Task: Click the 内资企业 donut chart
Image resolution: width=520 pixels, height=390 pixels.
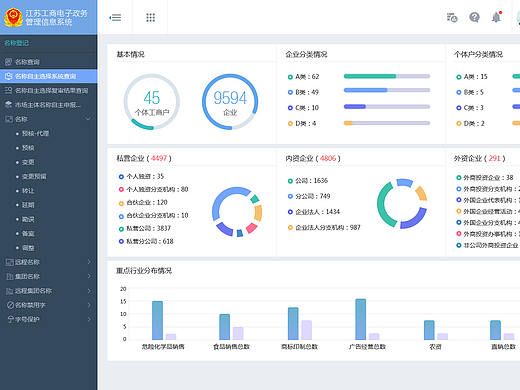Action: [402, 204]
